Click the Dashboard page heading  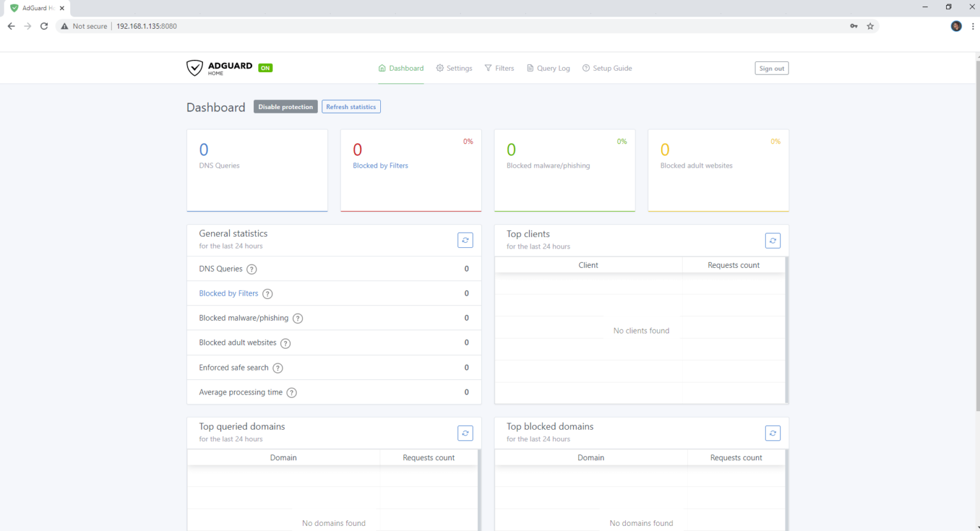(216, 107)
